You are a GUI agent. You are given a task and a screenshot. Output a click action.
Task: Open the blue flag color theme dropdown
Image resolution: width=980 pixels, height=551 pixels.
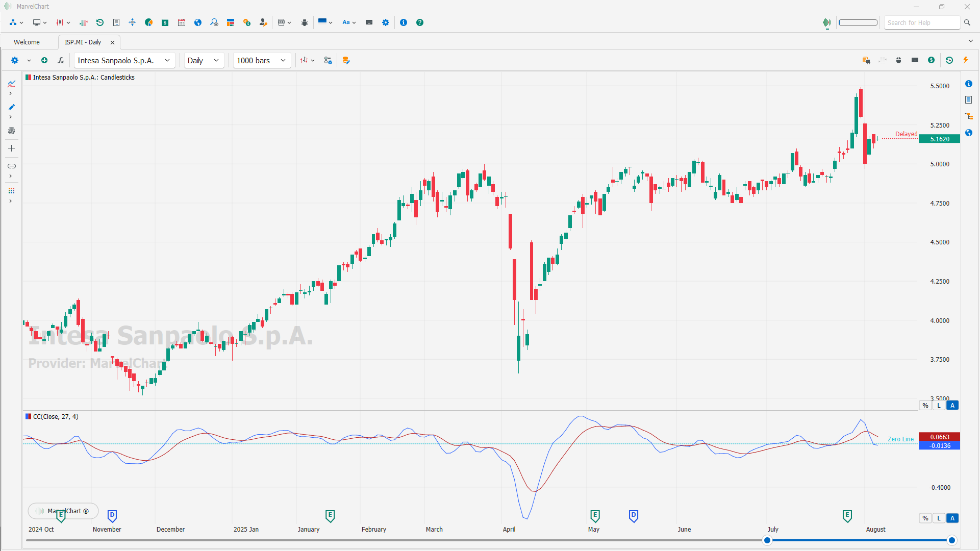pyautogui.click(x=325, y=22)
